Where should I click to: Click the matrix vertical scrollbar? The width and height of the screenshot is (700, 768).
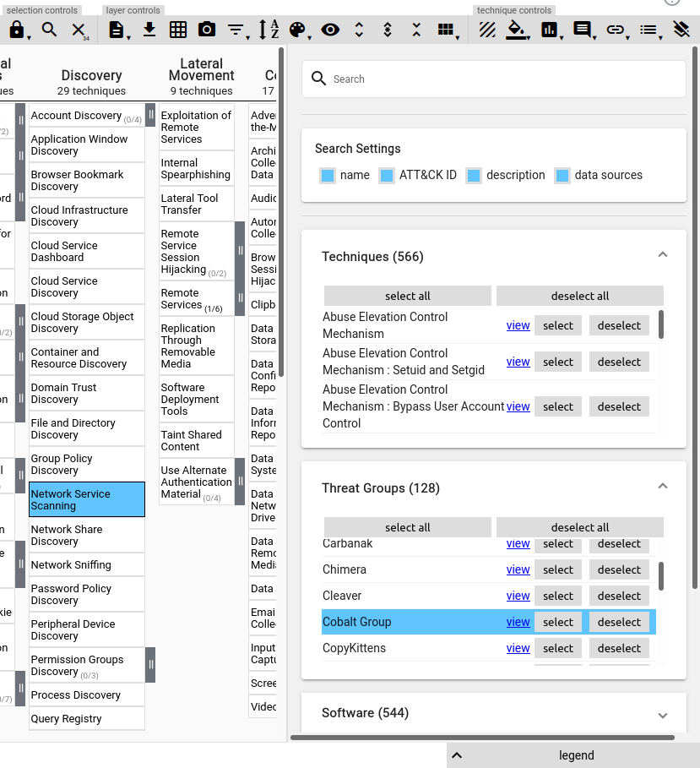tap(281, 211)
